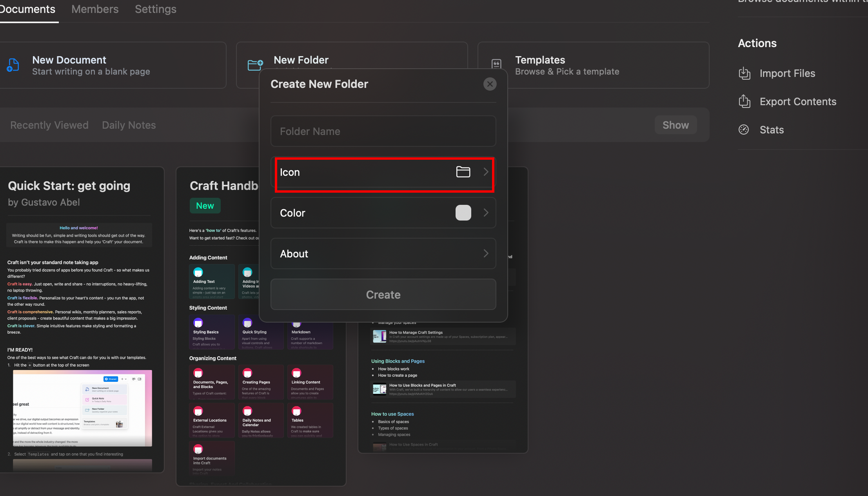Click the Styling Basics card icon
The width and height of the screenshot is (868, 496).
(198, 323)
